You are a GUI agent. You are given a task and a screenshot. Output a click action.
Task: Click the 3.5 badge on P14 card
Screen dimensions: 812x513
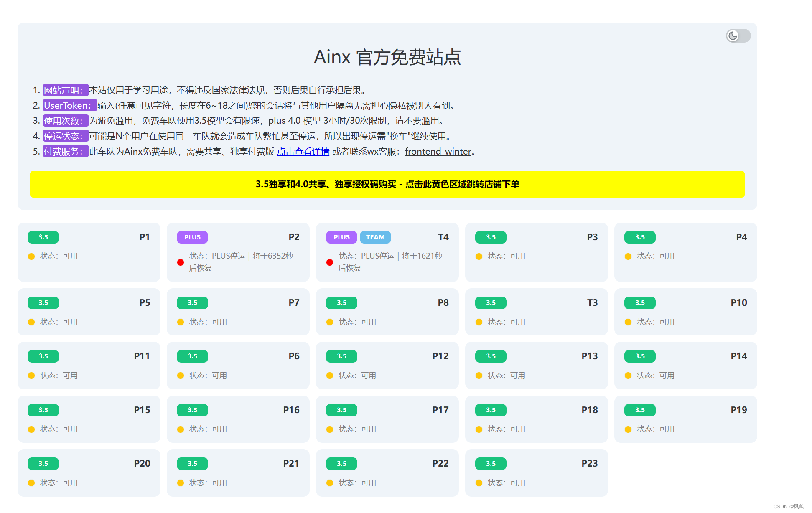click(x=640, y=356)
